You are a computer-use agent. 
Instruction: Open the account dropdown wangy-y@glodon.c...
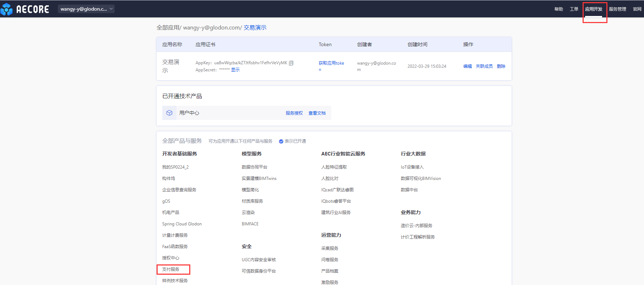tap(86, 9)
